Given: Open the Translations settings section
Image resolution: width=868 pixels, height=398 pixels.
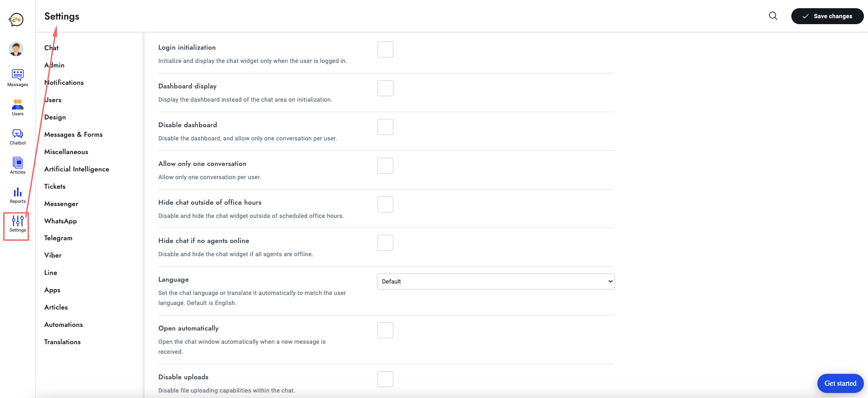Looking at the screenshot, I should click(x=63, y=342).
